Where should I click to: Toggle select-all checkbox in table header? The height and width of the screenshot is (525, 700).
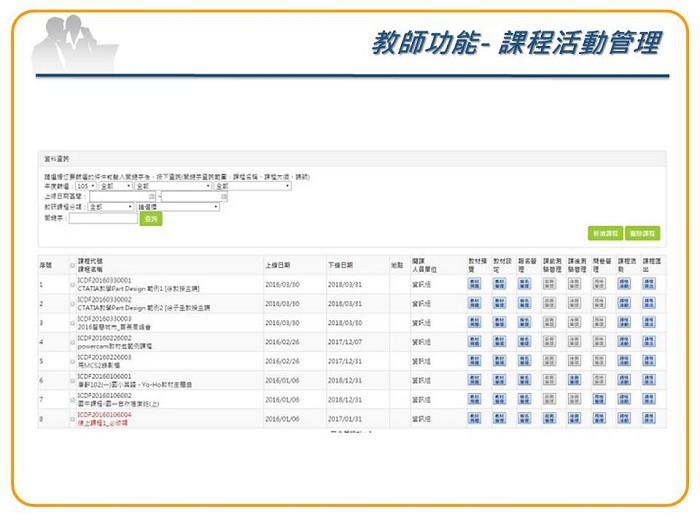tap(72, 266)
